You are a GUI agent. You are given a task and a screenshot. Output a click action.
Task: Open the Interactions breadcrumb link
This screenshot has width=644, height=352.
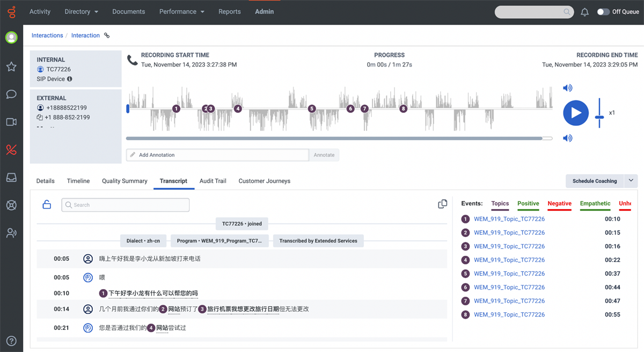point(47,35)
